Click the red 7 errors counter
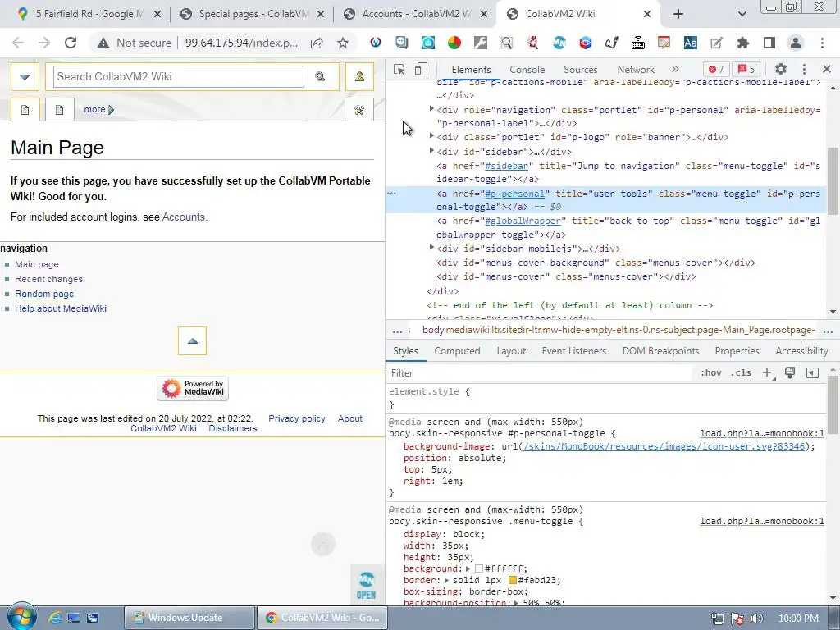 (716, 69)
